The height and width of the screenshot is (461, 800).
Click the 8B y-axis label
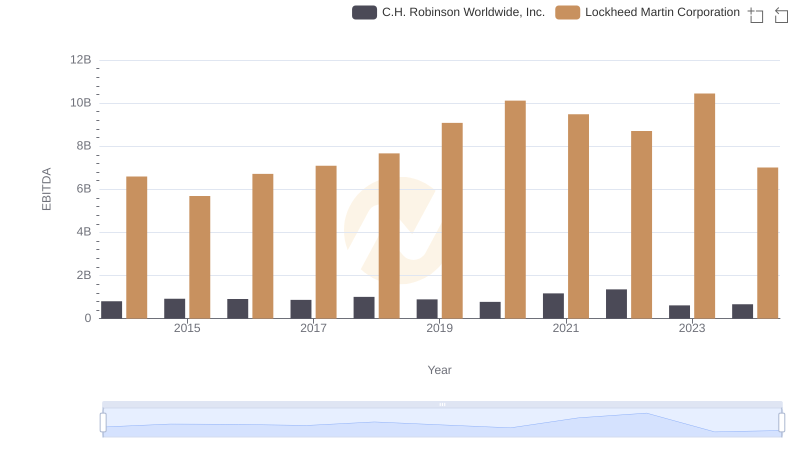84,146
